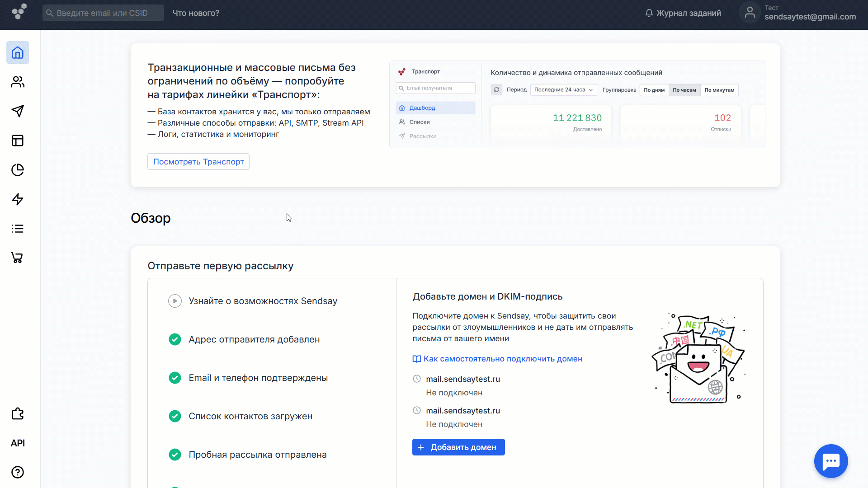Click the 'Добавить домен' button
868x488 pixels.
pyautogui.click(x=458, y=447)
